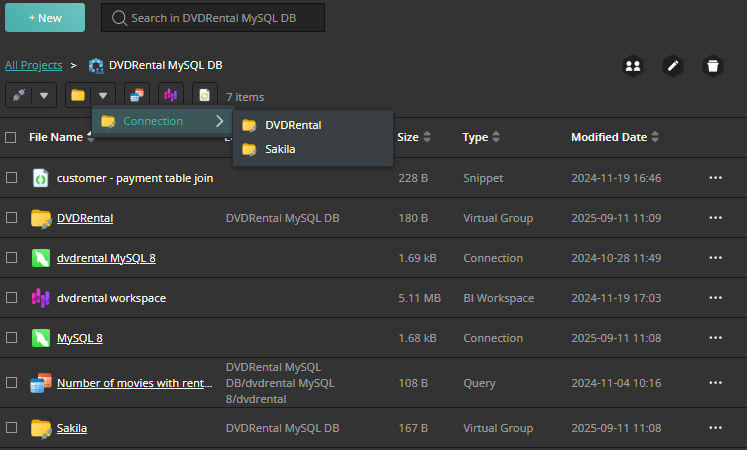Click the new snippet file toolbar icon
This screenshot has height=450, width=747.
(x=204, y=96)
